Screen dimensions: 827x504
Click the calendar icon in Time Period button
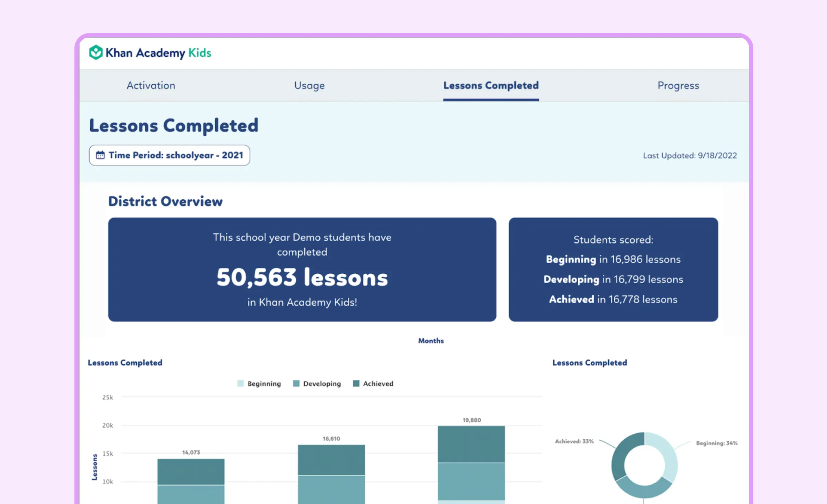coord(100,155)
